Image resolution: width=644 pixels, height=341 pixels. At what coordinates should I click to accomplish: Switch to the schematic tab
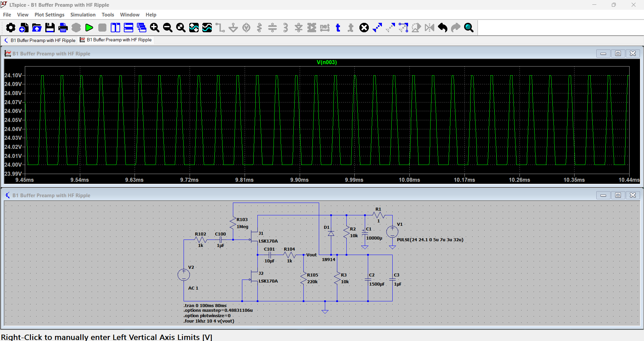[40, 40]
